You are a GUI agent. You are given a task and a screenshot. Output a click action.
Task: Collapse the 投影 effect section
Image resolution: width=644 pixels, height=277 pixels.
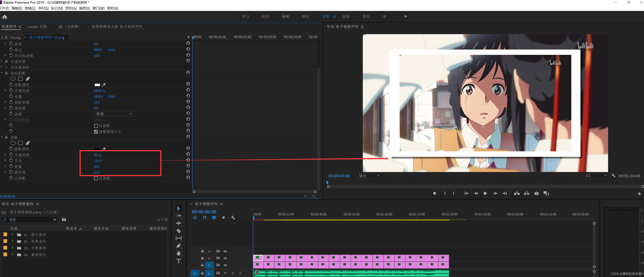(x=2, y=137)
